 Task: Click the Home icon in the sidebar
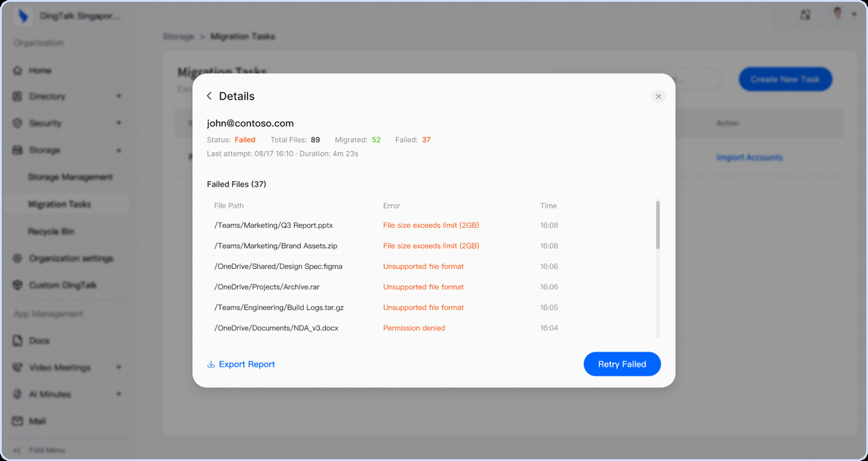click(18, 71)
